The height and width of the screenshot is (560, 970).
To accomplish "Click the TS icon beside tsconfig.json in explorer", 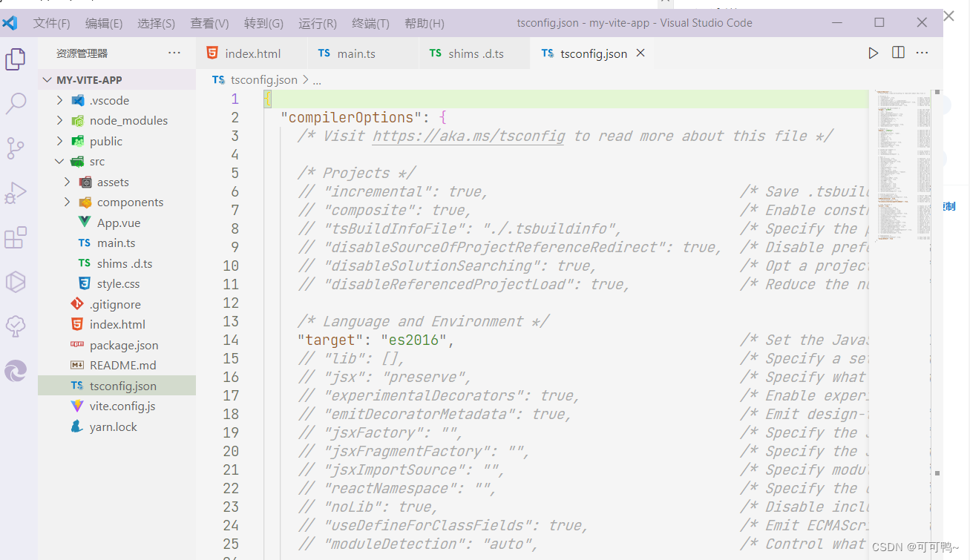I will pyautogui.click(x=77, y=386).
